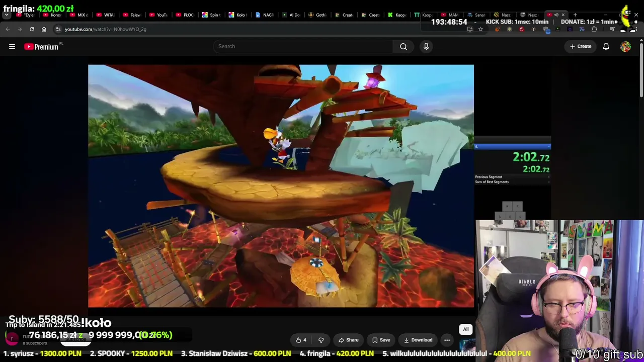The image size is (644, 362).
Task: Mute the playing tab's speaker icon
Action: coord(556,15)
